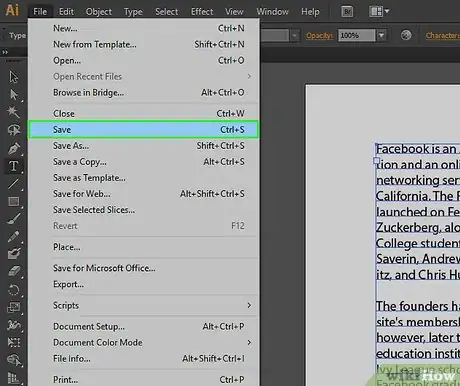This screenshot has width=460, height=386.
Task: Select the Pen tool
Action: 14,148
